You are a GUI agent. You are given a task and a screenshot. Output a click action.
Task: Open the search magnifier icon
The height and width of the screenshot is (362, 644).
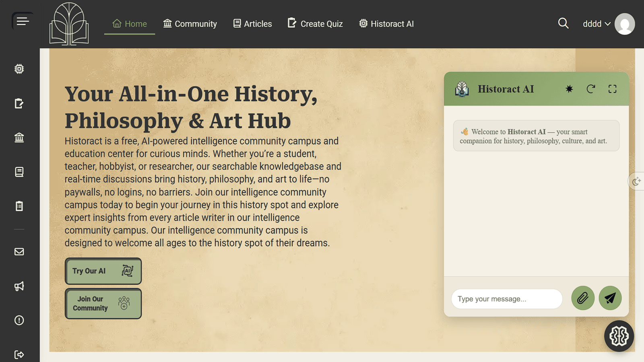click(x=563, y=24)
